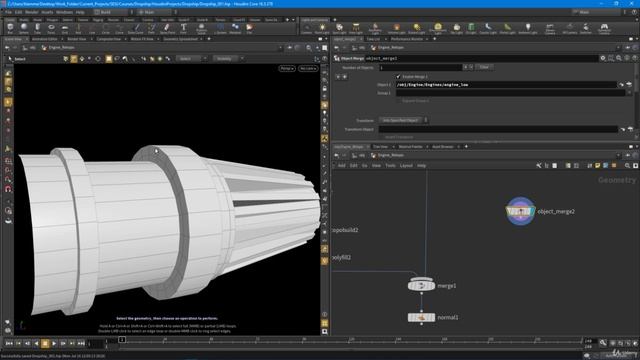The height and width of the screenshot is (360, 640).
Task: Click the Object 1 node chooser icon
Action: tap(629, 84)
